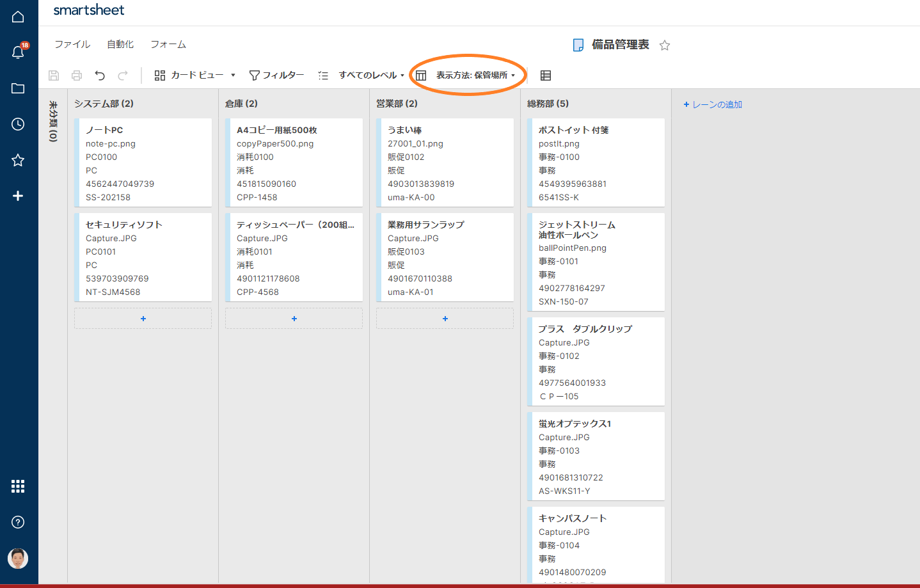Click the sheet icon beside 備品管理表
Screen dimensions: 920x588
click(x=578, y=45)
